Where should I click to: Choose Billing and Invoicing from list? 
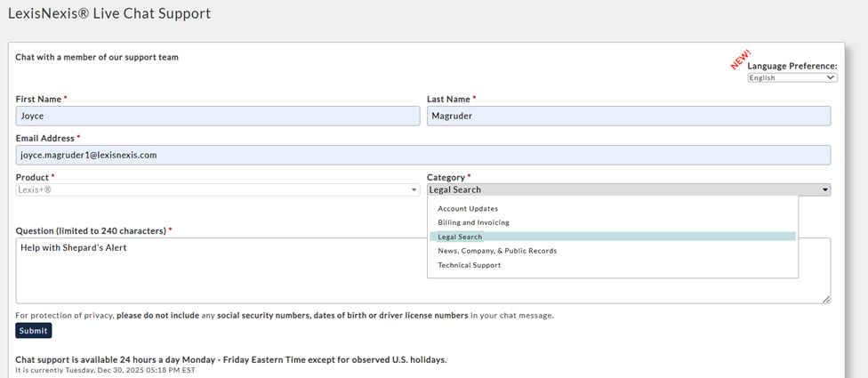[473, 222]
